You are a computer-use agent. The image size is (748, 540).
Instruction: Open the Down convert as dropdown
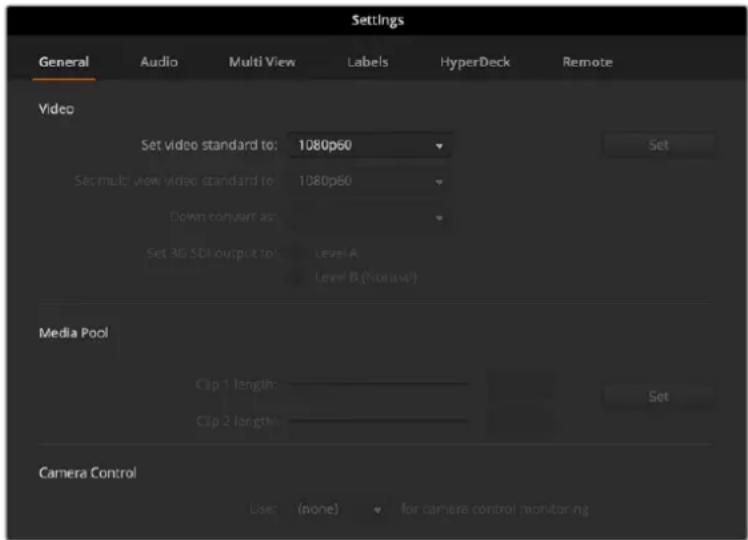370,218
